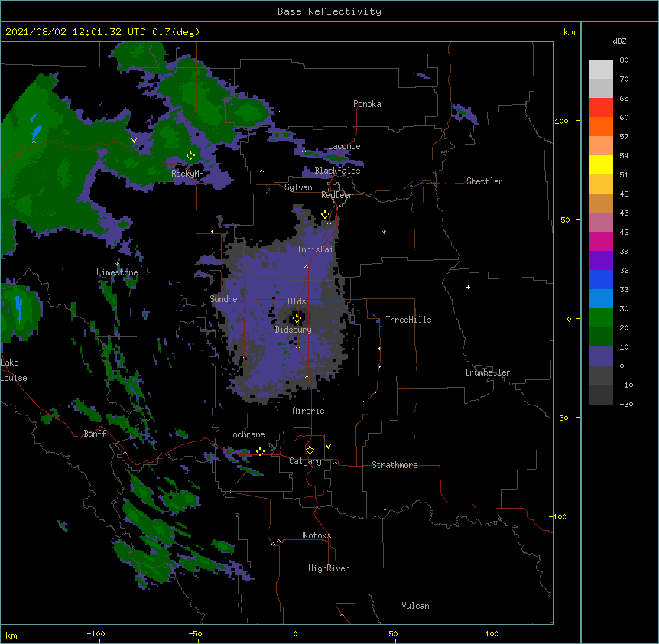Click the Ponoka city label
Image resolution: width=659 pixels, height=644 pixels.
pyautogui.click(x=367, y=104)
